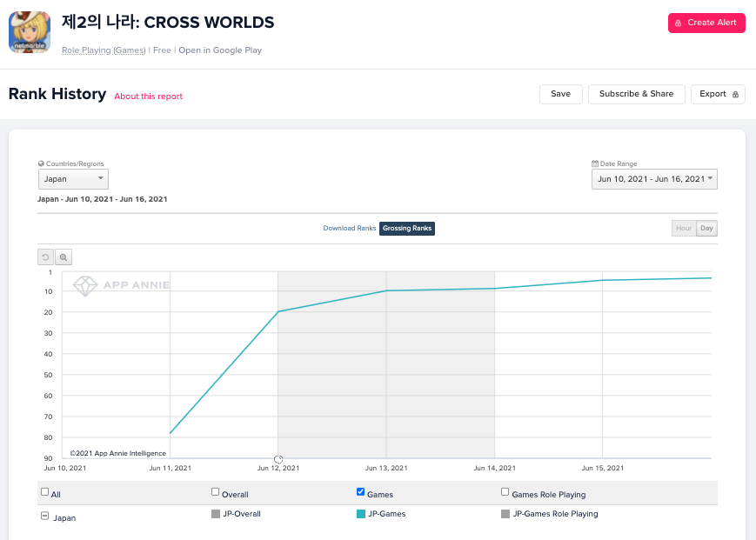Click the Jun 13, 2021 axis label
The height and width of the screenshot is (540, 756).
[x=386, y=468]
